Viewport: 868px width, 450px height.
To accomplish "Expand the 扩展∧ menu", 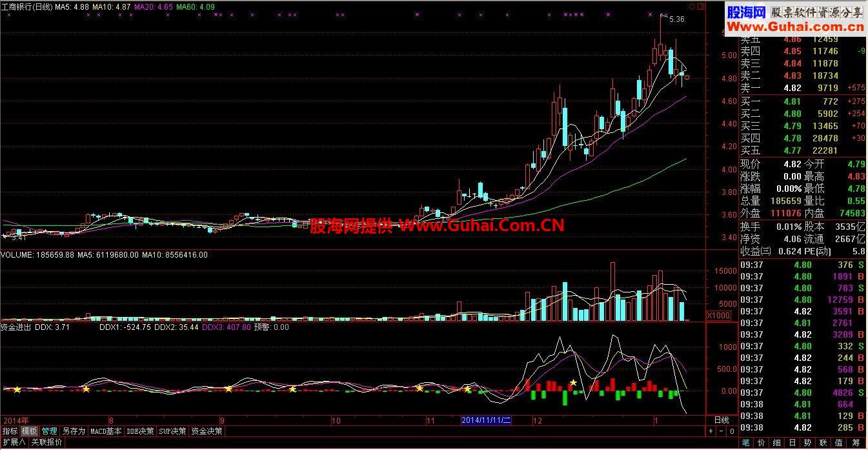I will coord(14,442).
